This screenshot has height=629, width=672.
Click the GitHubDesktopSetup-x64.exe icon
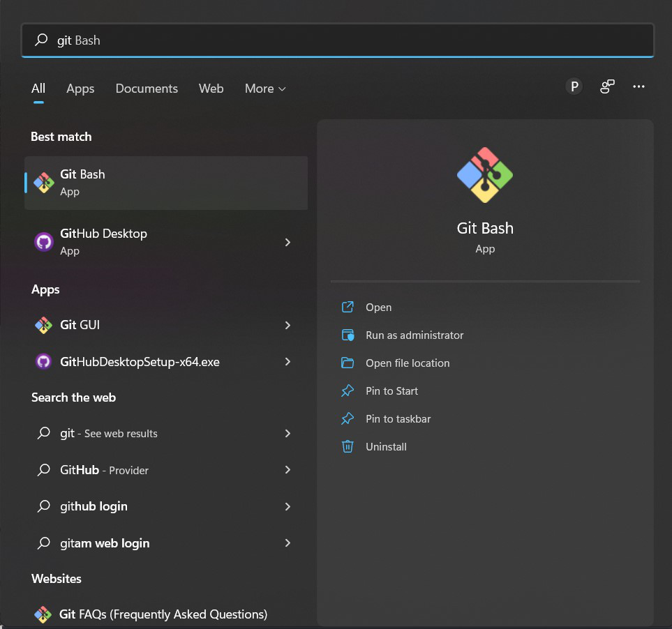click(x=44, y=362)
